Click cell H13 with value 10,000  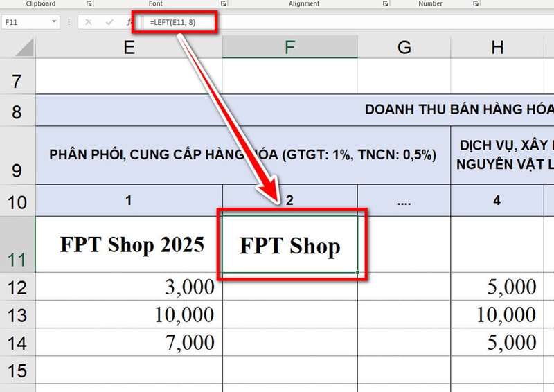pyautogui.click(x=497, y=314)
